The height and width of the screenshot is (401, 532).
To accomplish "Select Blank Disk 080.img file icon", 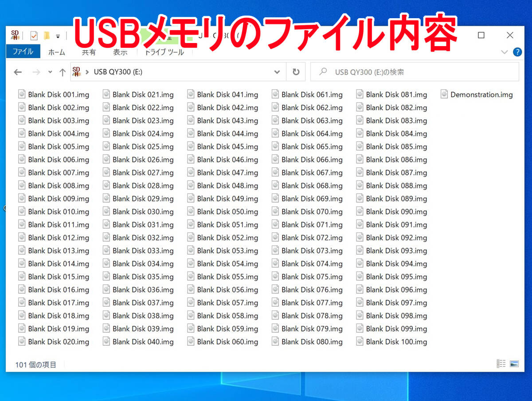I will [x=275, y=341].
